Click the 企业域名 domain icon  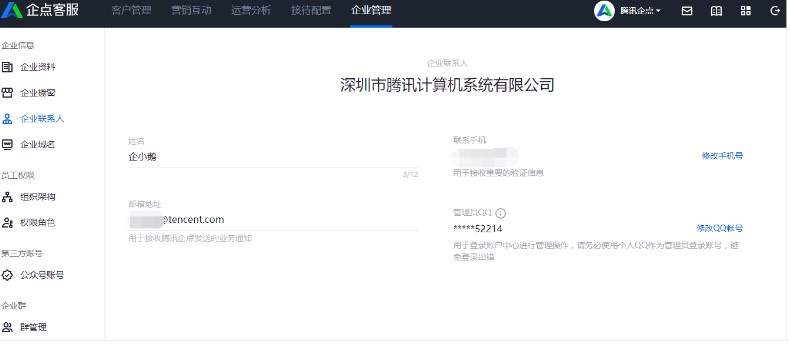[7, 145]
